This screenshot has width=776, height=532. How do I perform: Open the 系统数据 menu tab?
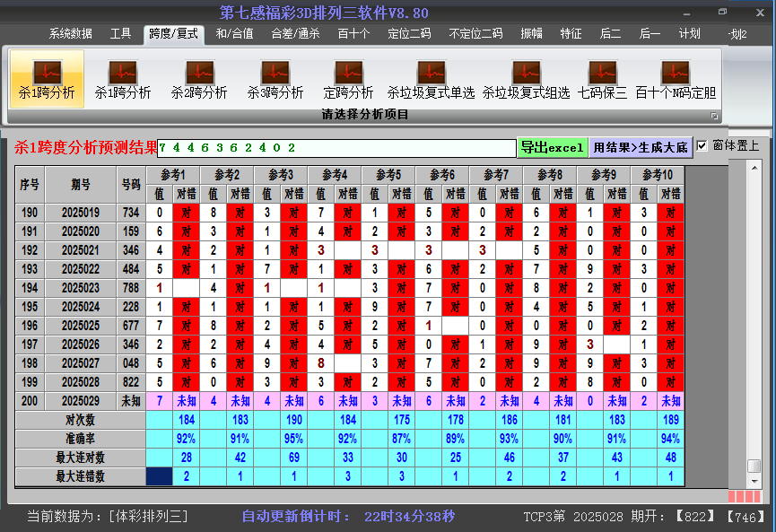pyautogui.click(x=70, y=34)
